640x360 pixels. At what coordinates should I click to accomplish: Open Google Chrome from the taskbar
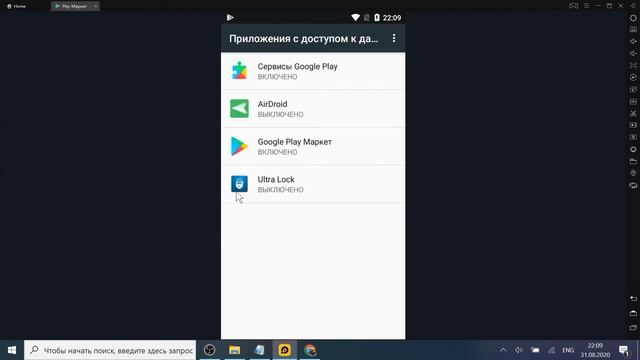[310, 350]
